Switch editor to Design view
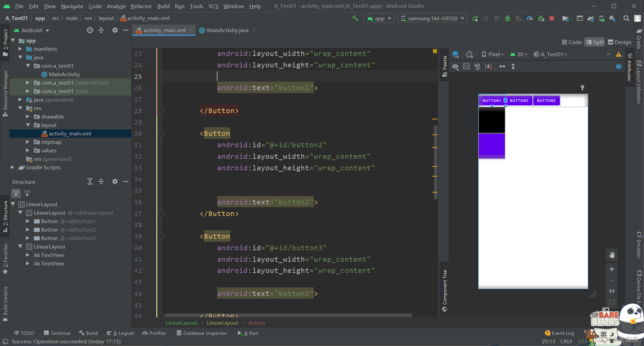Screen dimensions: 644x346 620,42
